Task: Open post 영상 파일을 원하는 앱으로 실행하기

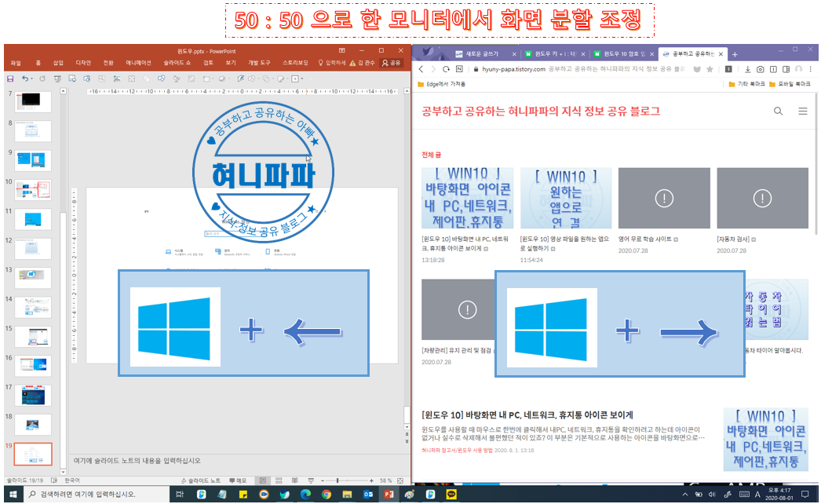Action: click(564, 243)
